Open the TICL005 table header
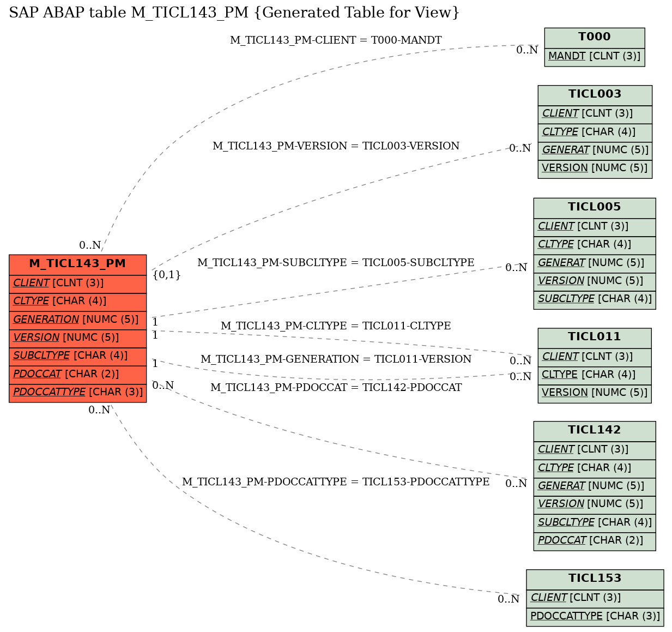 pos(595,207)
